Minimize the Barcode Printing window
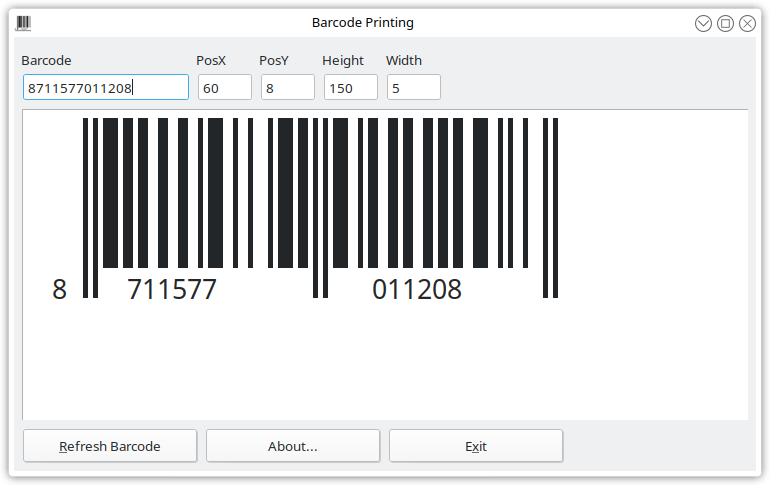The image size is (770, 485). pos(703,23)
